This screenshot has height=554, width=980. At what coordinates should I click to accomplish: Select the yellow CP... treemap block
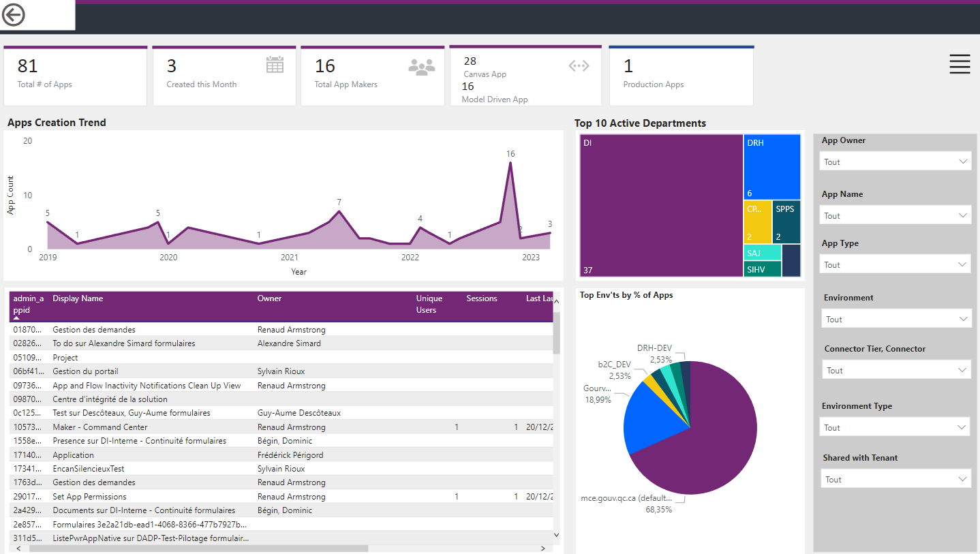(758, 222)
